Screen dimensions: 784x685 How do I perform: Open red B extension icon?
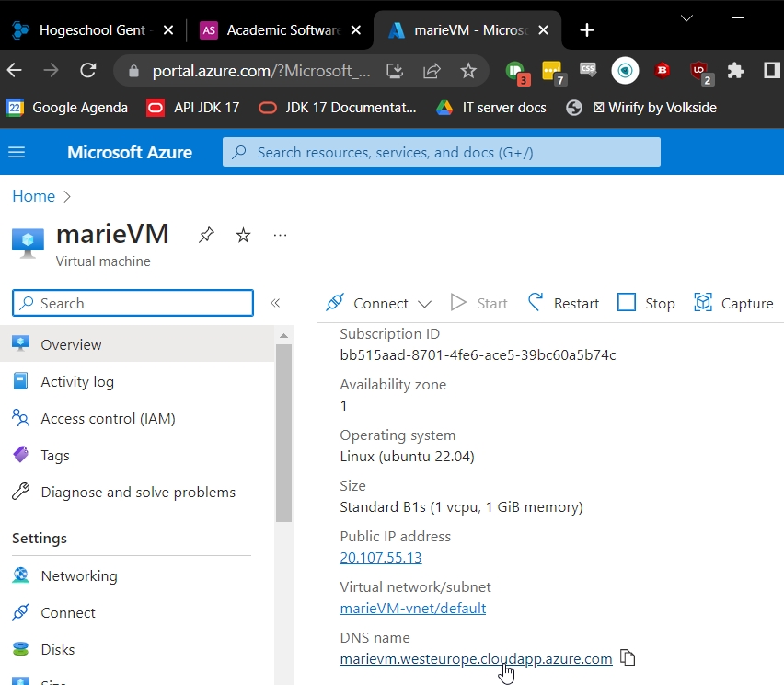click(662, 70)
